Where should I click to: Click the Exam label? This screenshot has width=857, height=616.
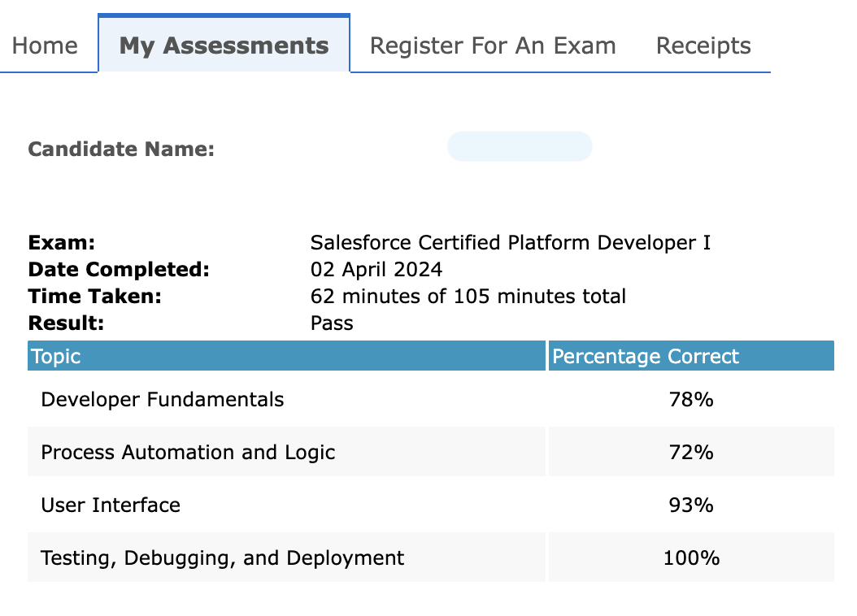pyautogui.click(x=61, y=242)
